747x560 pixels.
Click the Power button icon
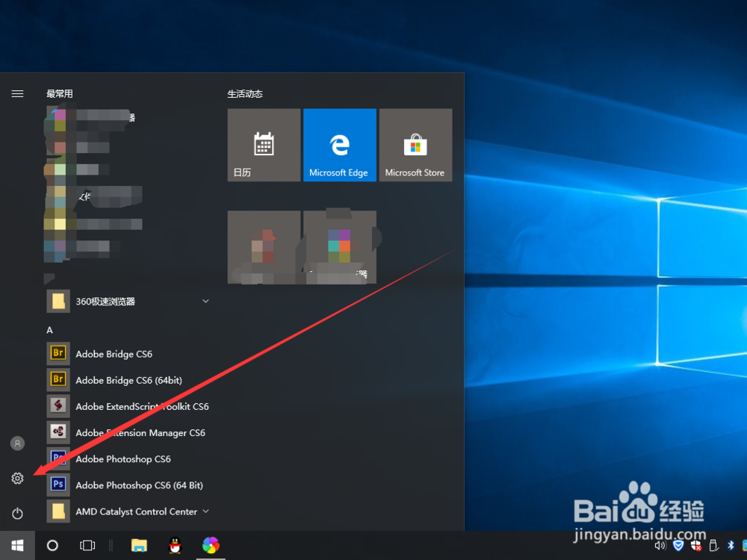(x=18, y=514)
